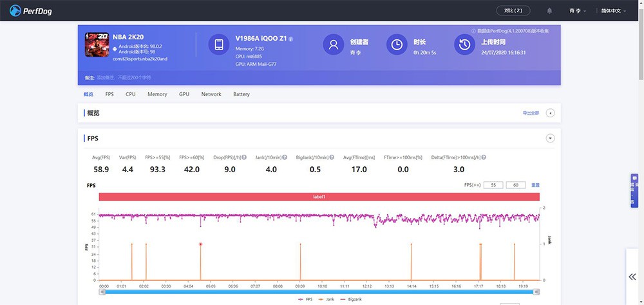Click the creator person icon
The height and width of the screenshot is (305, 644).
[x=333, y=44]
